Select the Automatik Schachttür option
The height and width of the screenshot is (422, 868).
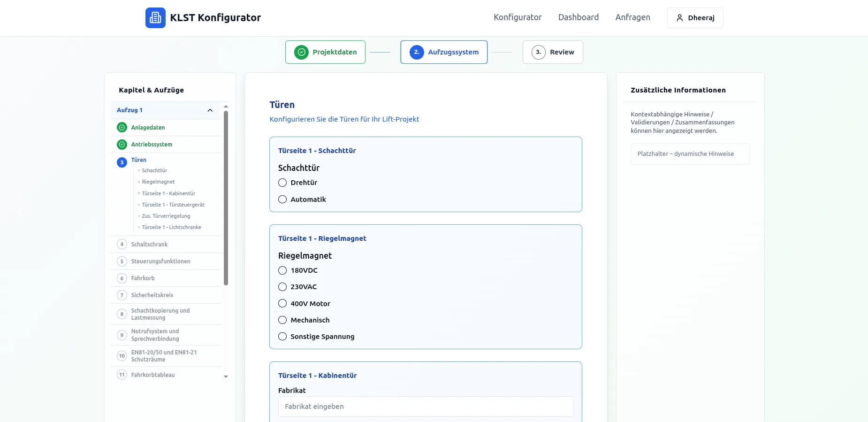click(x=282, y=199)
